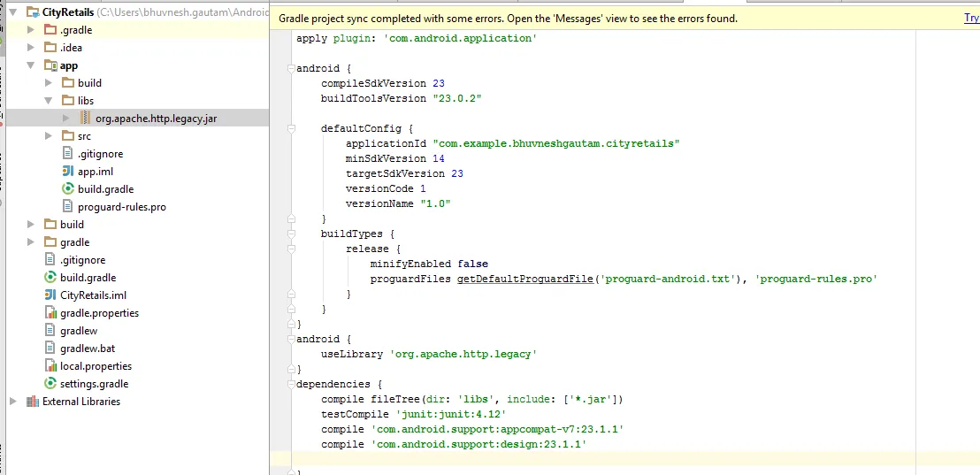The height and width of the screenshot is (475, 980).
Task: Select app.iml in the project tree
Action: [96, 172]
